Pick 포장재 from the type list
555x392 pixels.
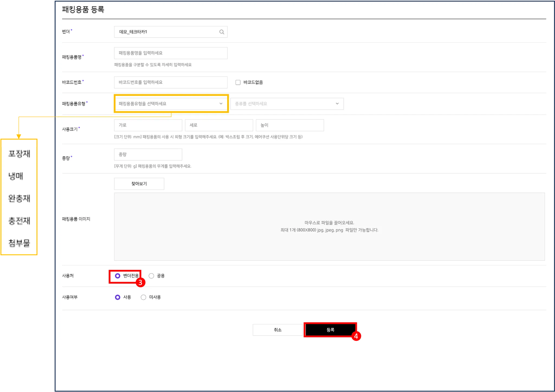pyautogui.click(x=19, y=154)
